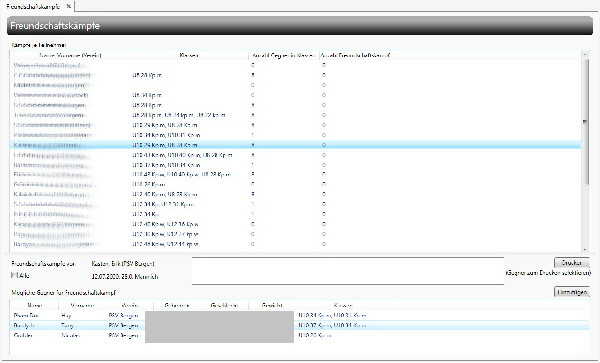Select the highlighted row in the participants list

click(x=295, y=145)
